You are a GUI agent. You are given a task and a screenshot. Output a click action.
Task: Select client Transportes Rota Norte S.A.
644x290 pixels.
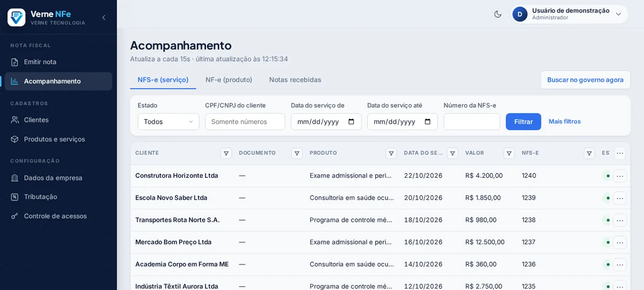coord(178,220)
